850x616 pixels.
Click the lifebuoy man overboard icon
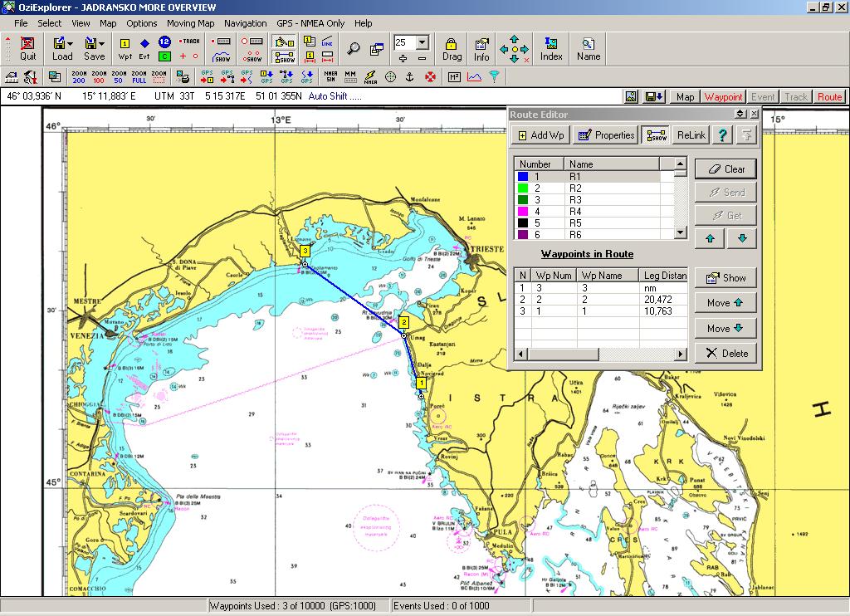[430, 77]
